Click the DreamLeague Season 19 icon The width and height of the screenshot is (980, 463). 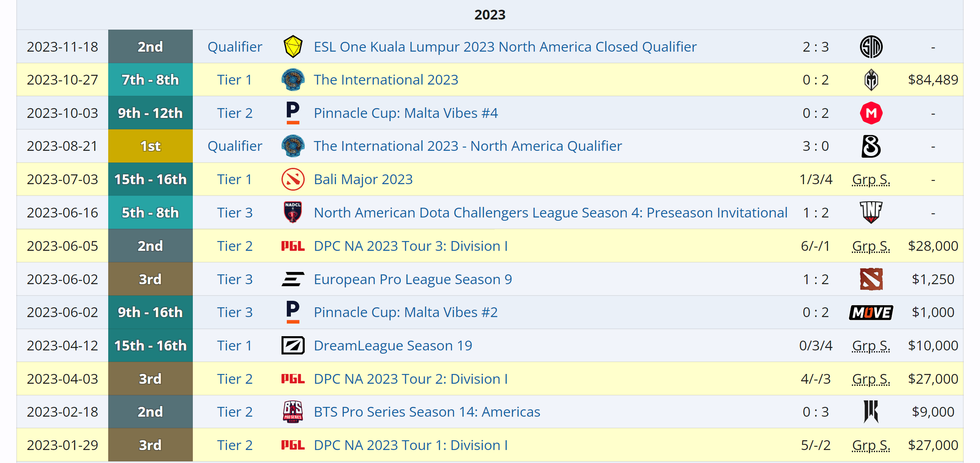point(292,346)
